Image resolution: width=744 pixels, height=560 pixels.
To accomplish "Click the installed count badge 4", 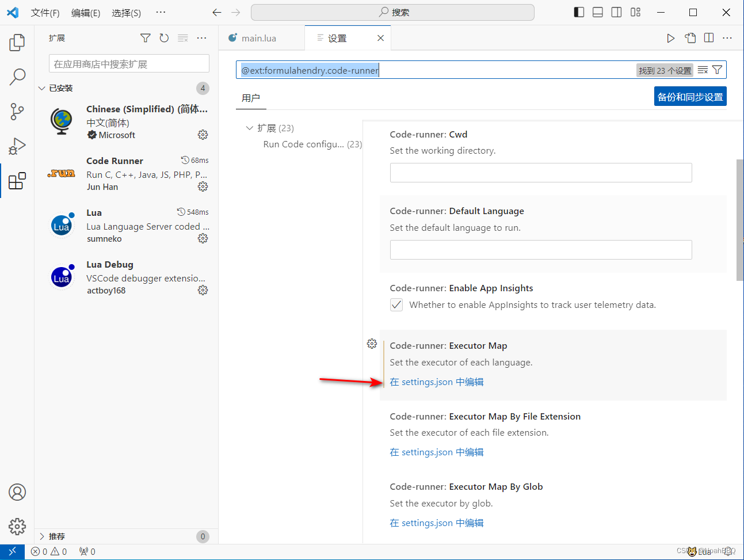I will tap(203, 88).
